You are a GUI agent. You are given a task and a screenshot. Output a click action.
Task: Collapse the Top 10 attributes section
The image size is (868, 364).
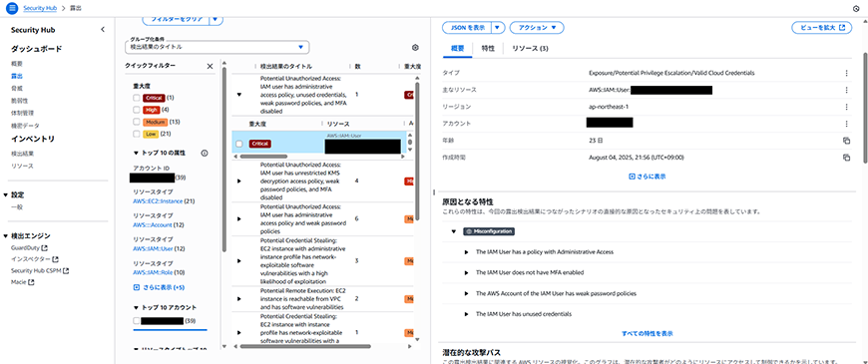[x=136, y=153]
